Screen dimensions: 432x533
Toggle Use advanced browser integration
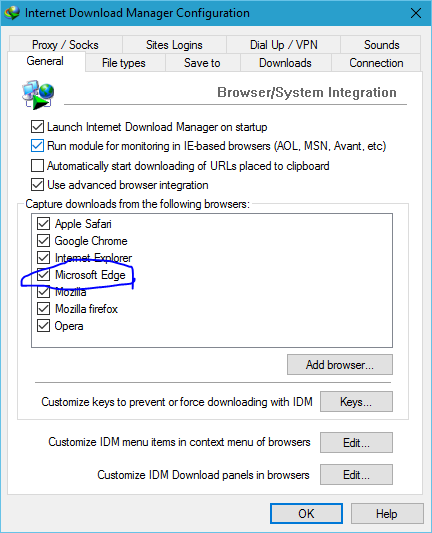point(37,185)
